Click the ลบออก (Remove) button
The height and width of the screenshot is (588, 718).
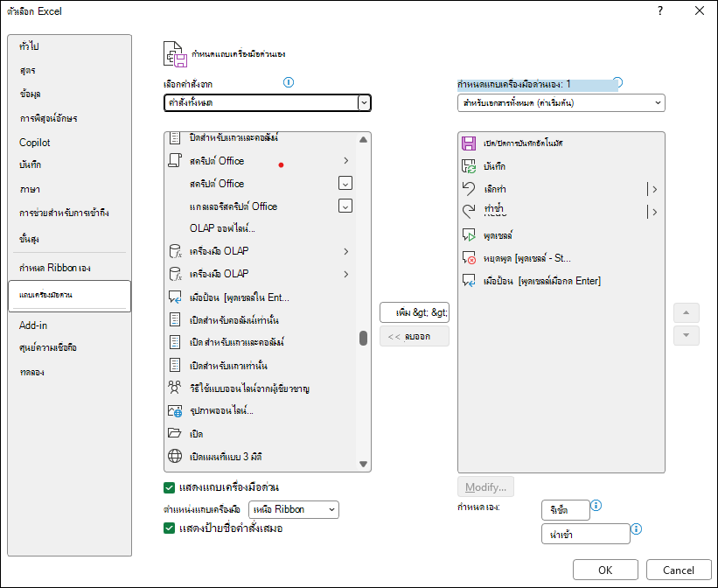click(x=415, y=336)
